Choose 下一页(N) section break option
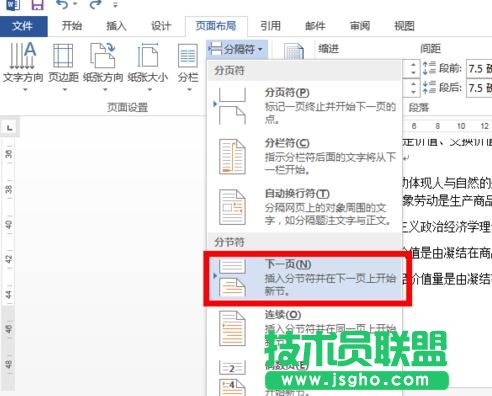The width and height of the screenshot is (492, 396). click(304, 278)
